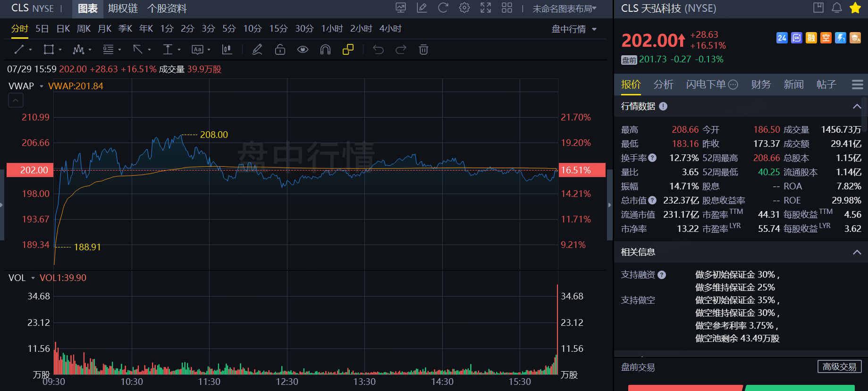
Task: Open the indicator chart icon in top bar
Action: pos(401,8)
